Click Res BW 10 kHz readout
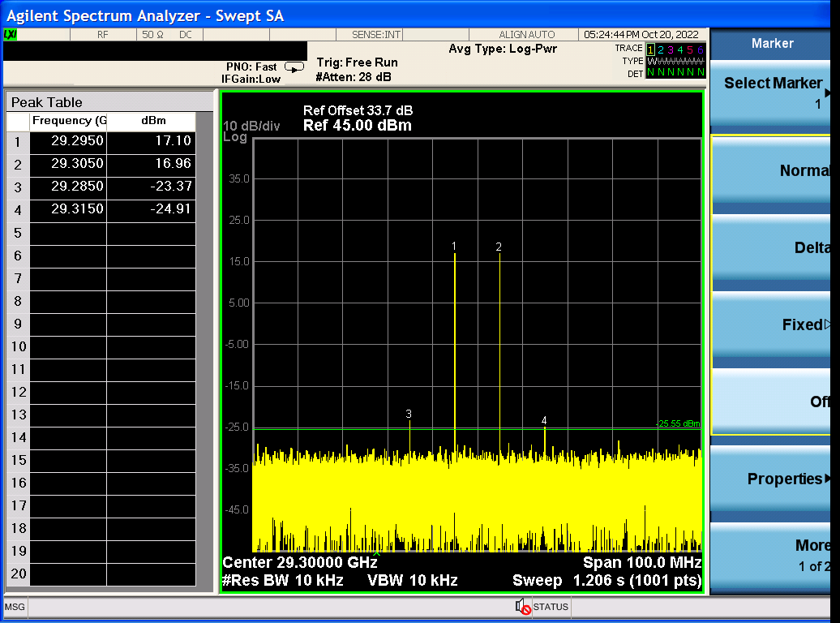The image size is (840, 623). pos(282,581)
